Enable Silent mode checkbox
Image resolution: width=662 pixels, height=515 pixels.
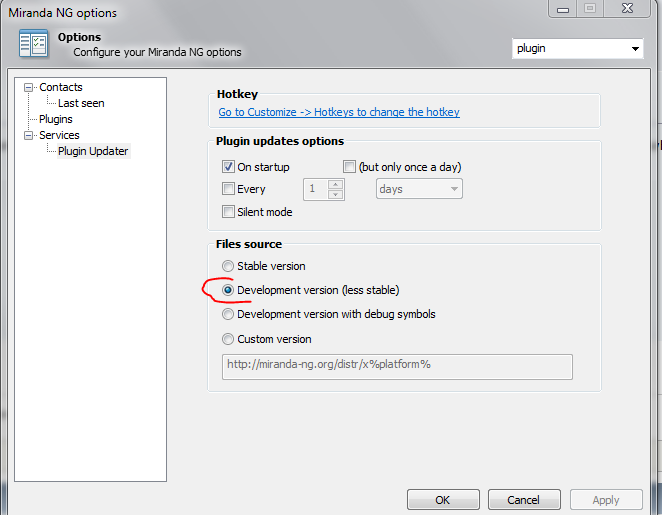click(x=228, y=211)
